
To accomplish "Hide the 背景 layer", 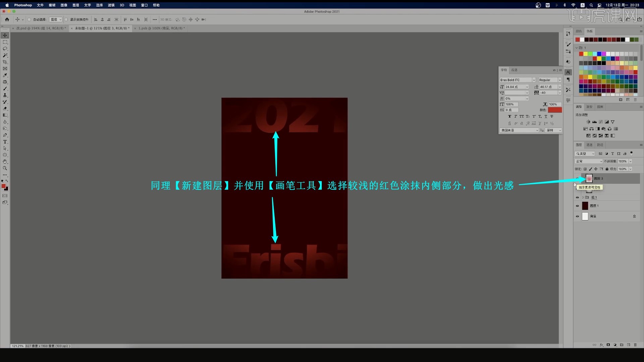I will pos(577,216).
